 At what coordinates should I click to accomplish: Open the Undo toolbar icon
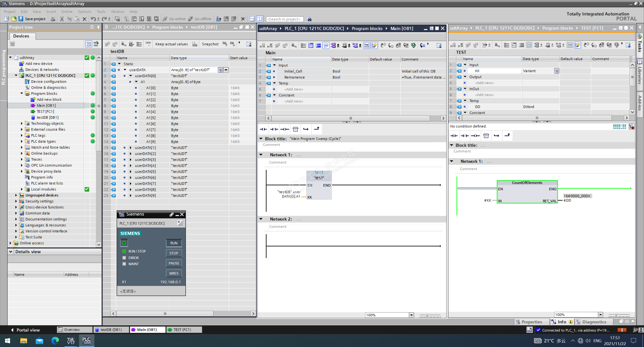click(93, 19)
